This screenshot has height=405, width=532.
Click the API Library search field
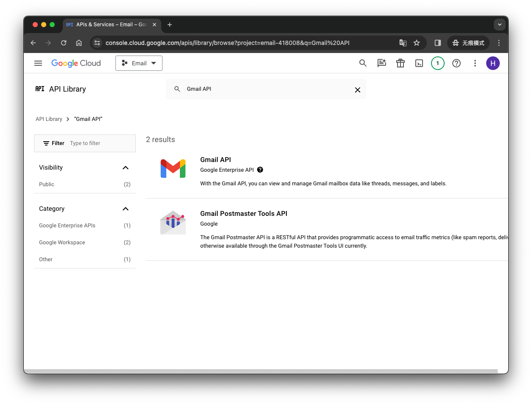pos(266,89)
